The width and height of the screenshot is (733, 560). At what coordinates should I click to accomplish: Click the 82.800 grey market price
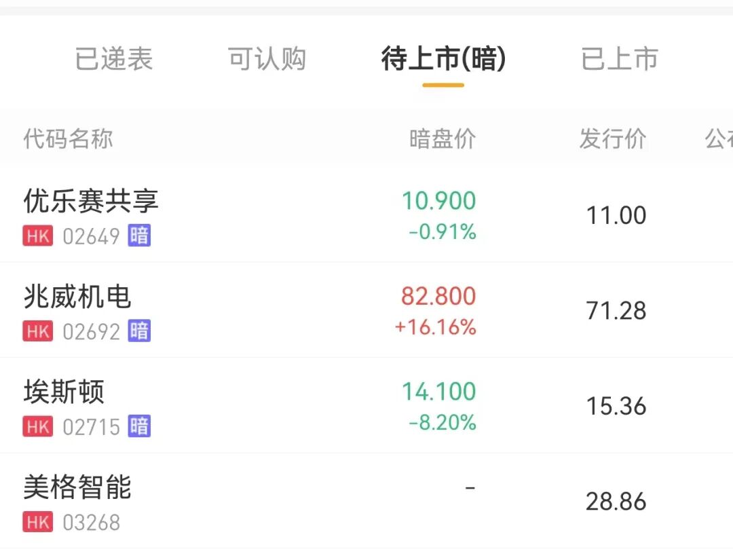[x=438, y=296]
